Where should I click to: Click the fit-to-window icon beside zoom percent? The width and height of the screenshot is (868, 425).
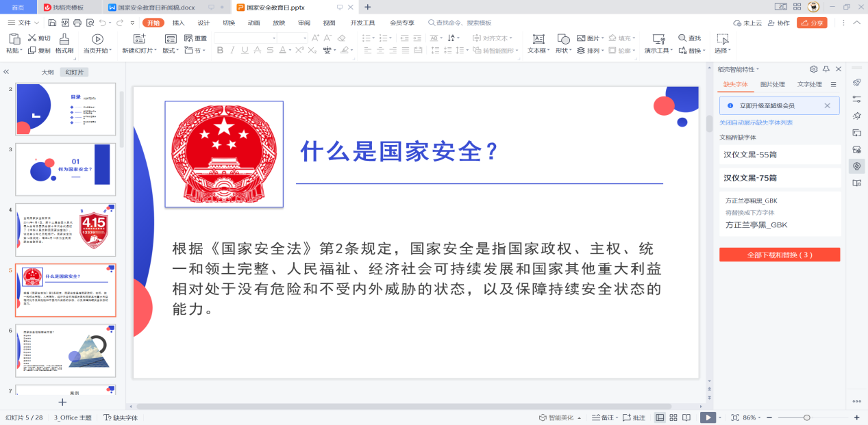pos(734,417)
